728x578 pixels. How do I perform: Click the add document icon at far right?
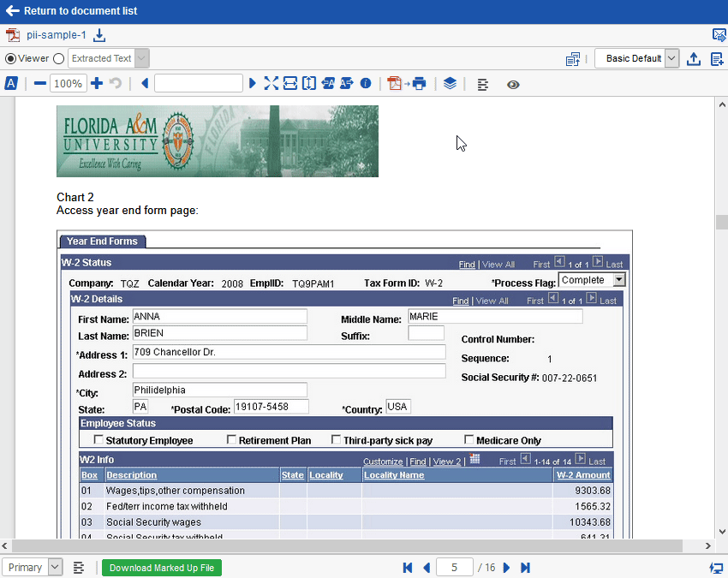point(717,58)
